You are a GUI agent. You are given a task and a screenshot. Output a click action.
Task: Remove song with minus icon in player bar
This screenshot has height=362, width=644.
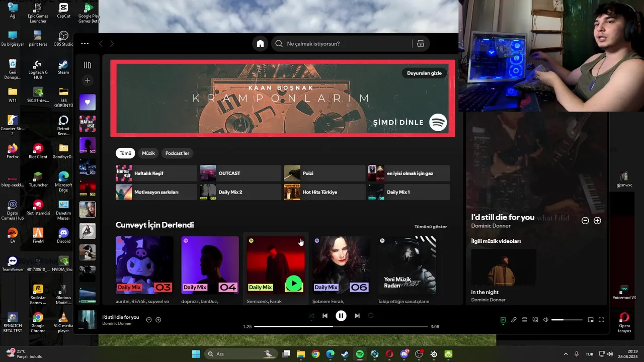[149, 320]
